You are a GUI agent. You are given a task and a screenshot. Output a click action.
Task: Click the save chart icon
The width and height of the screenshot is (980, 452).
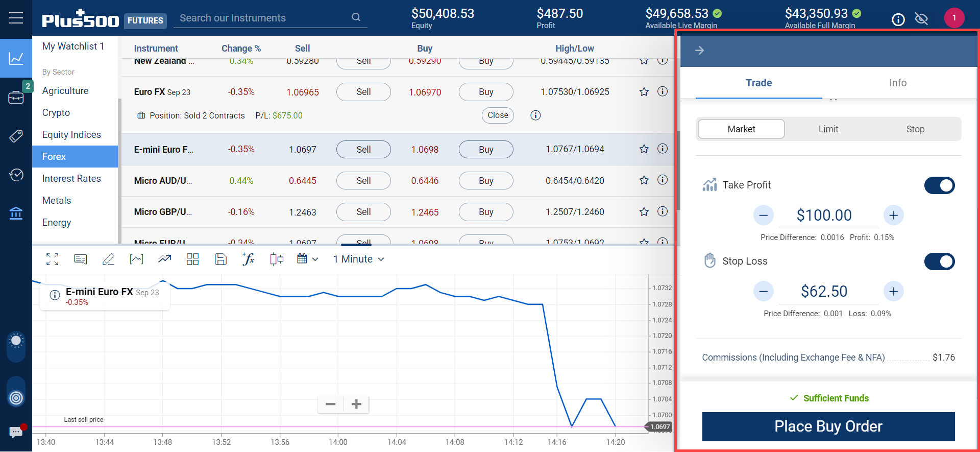(220, 259)
